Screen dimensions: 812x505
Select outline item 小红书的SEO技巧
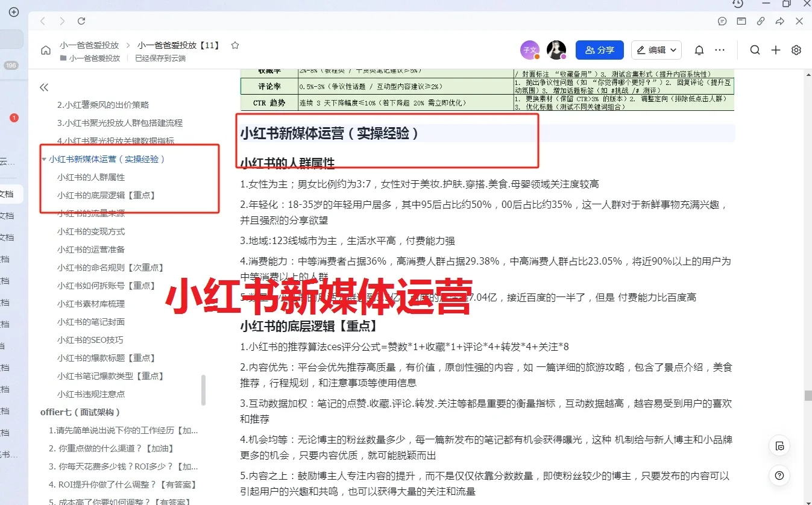(90, 340)
